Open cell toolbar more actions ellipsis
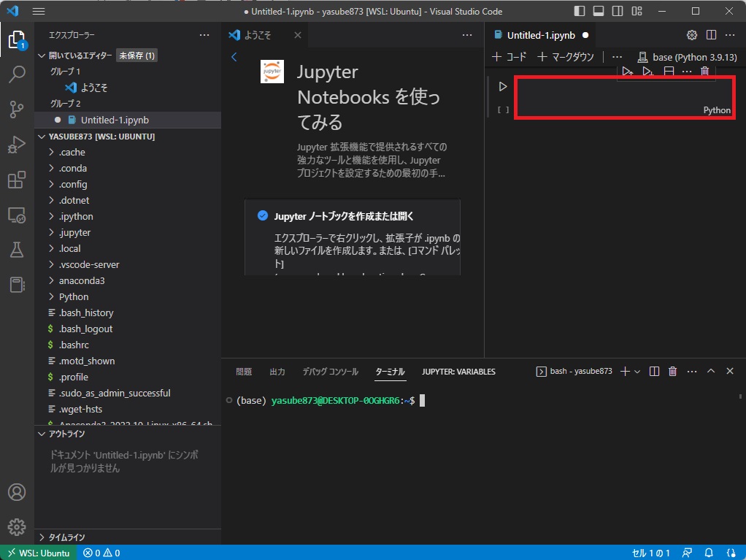 (687, 72)
